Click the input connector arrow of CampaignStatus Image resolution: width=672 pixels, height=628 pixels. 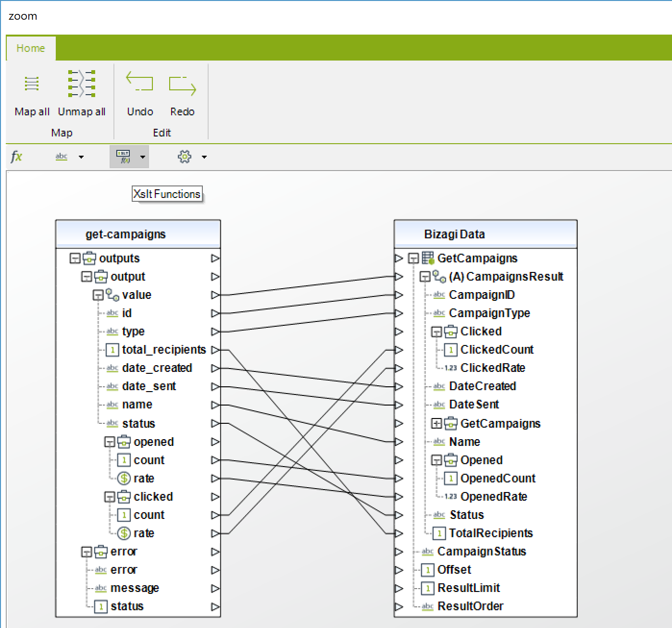tap(398, 552)
